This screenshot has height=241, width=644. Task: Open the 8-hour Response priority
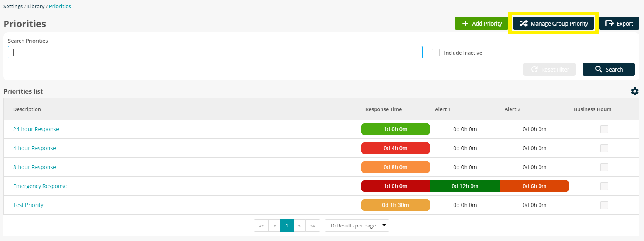[x=34, y=167]
